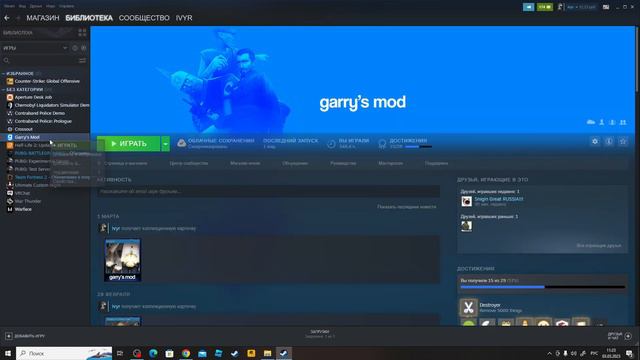This screenshot has width=640, height=360.
Task: Open the IVYR profile tab
Action: point(184,18)
